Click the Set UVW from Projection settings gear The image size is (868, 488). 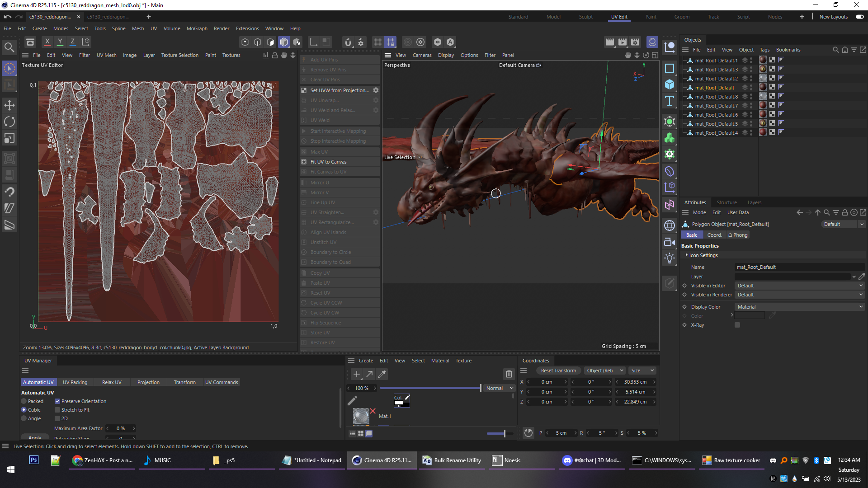[376, 90]
